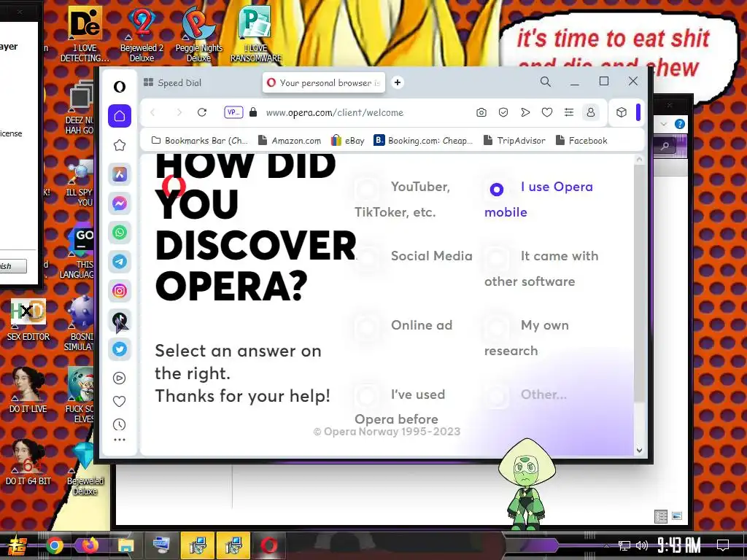
Task: Open sidebar three-dots setup menu
Action: click(120, 440)
